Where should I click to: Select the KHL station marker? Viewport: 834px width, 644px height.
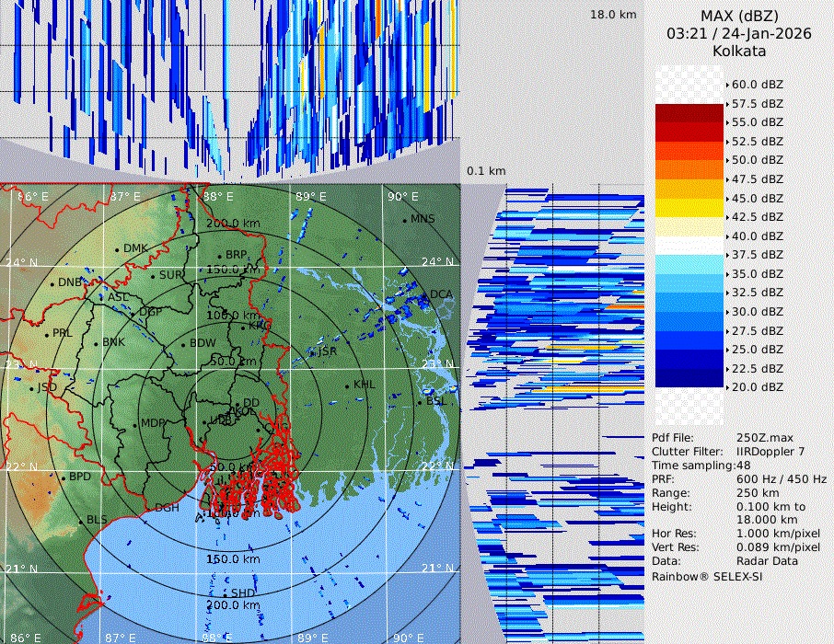point(348,385)
